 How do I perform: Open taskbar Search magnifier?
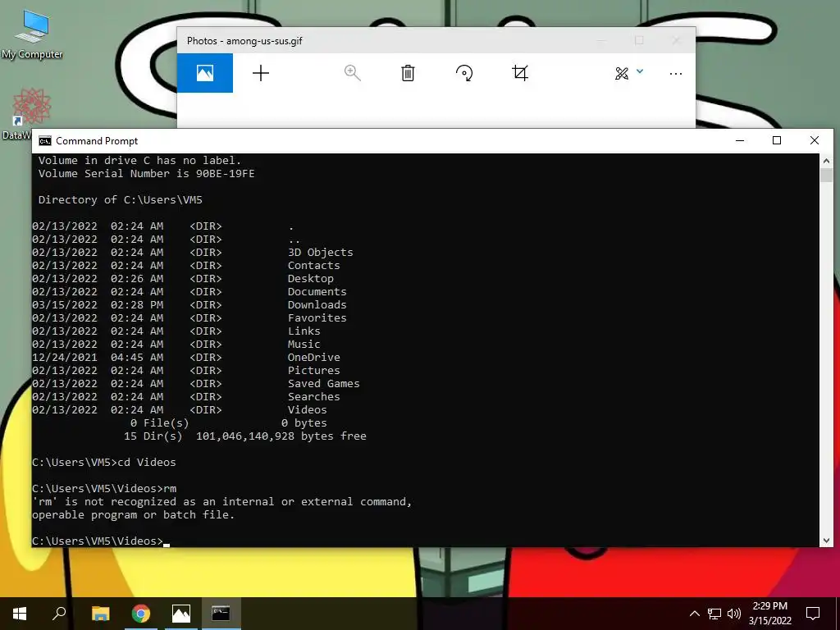tap(59, 614)
